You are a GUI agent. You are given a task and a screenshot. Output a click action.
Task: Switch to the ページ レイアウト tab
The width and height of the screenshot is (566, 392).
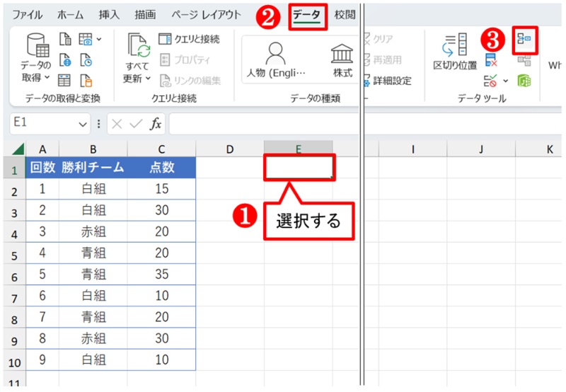[x=206, y=15]
